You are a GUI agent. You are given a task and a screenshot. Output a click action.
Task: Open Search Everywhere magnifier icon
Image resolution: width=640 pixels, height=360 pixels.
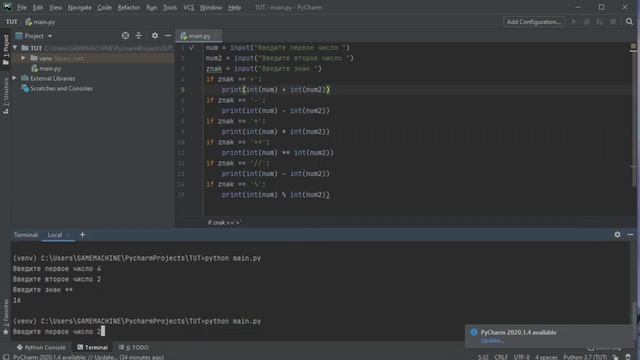629,22
